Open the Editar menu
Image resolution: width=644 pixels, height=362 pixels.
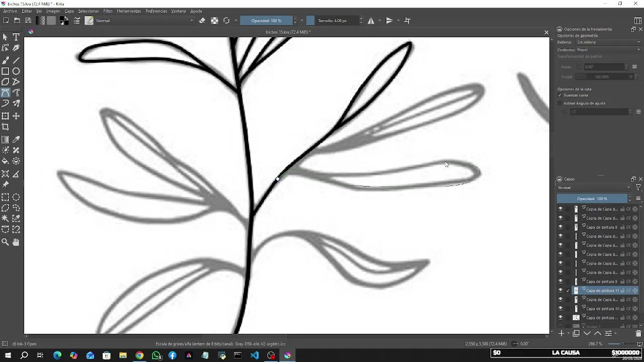[27, 11]
